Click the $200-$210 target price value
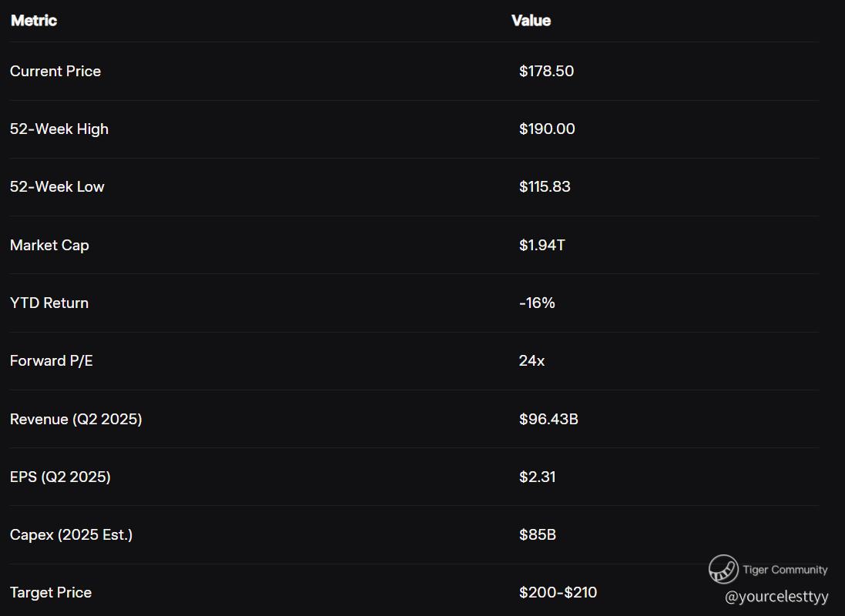This screenshot has width=845, height=616. click(x=558, y=592)
